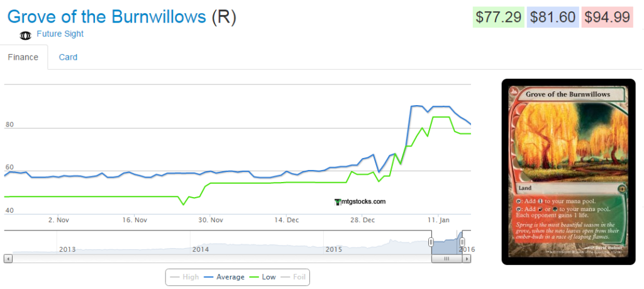
Task: Click the 2014 label in the navigator
Action: pos(201,249)
